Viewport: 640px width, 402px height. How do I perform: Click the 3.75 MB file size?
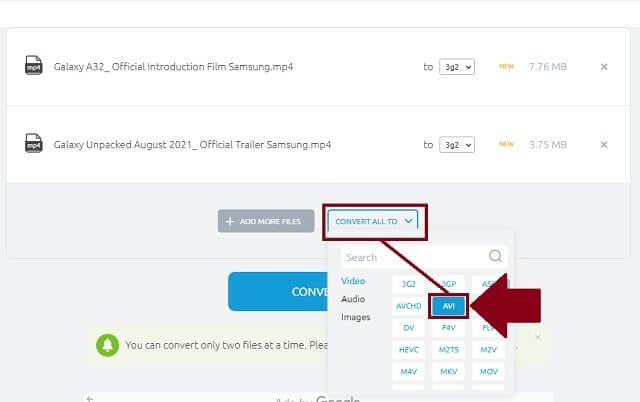click(548, 144)
